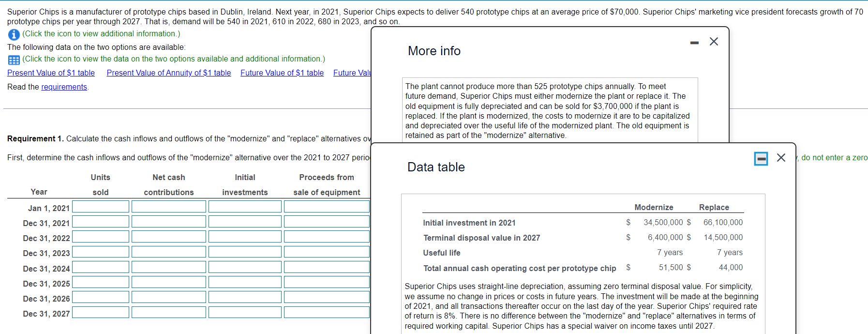Click Units sold field for Dec 31, 2027
The height and width of the screenshot is (334, 868).
click(x=101, y=312)
